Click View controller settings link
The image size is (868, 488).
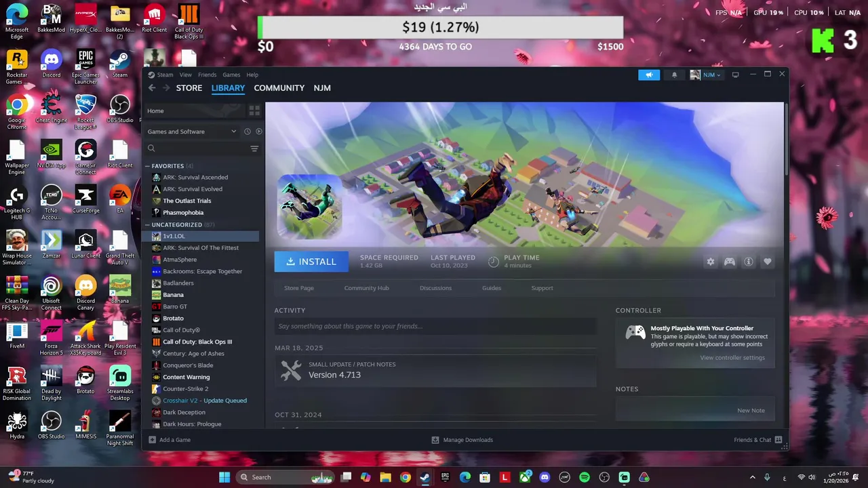click(x=732, y=358)
